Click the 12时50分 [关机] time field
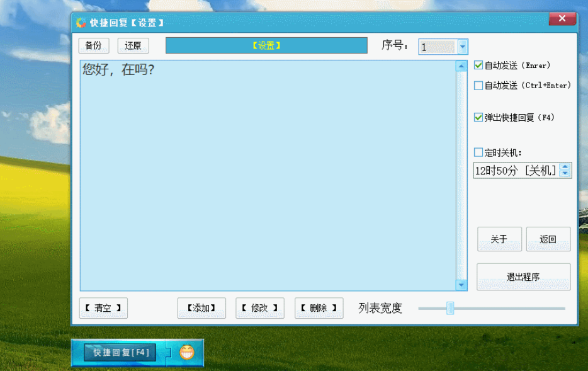This screenshot has width=588, height=371. [516, 171]
